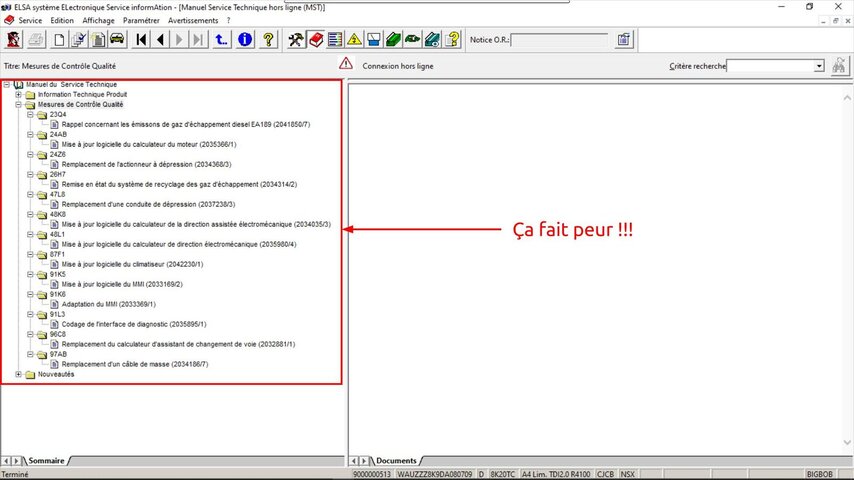
Task: Click the button right of Notice O.R. field
Action: pos(624,40)
